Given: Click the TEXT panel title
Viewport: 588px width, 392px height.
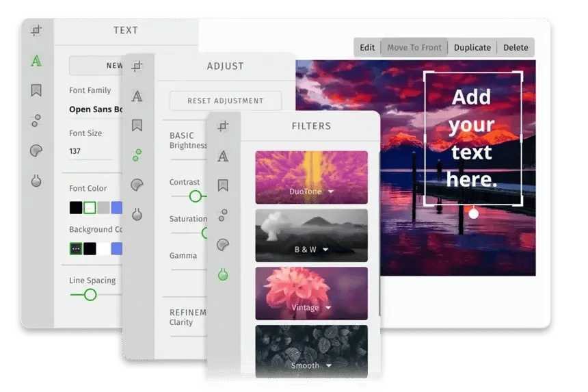Looking at the screenshot, I should tap(126, 30).
